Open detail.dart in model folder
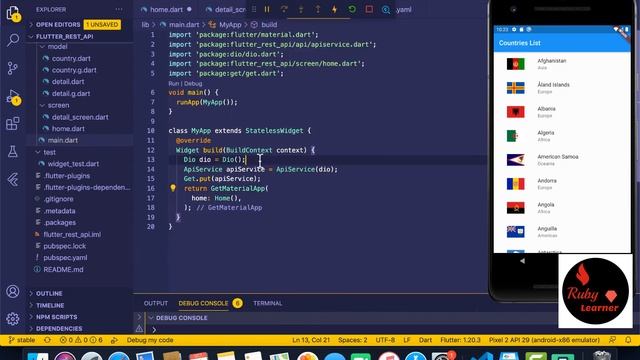Image resolution: width=640 pixels, height=360 pixels. point(68,82)
